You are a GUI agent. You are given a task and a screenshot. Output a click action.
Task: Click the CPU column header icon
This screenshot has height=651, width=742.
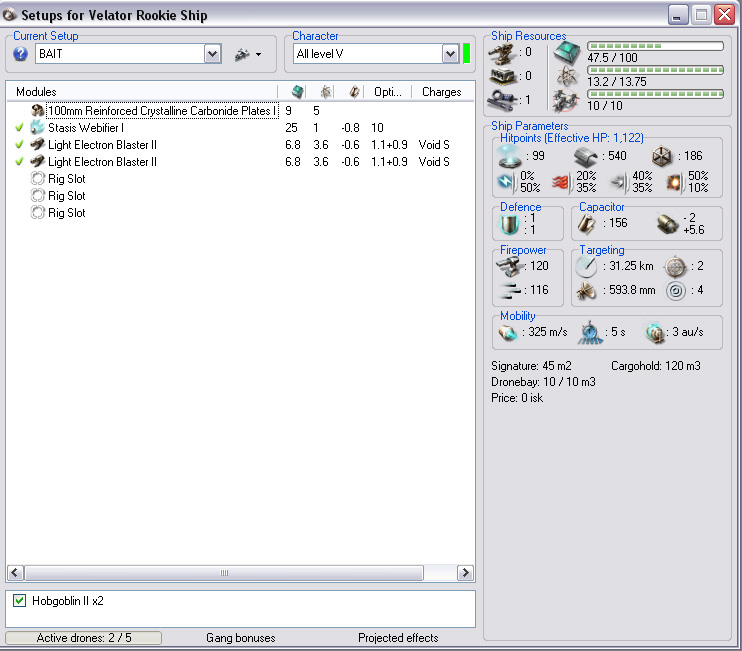click(x=298, y=92)
